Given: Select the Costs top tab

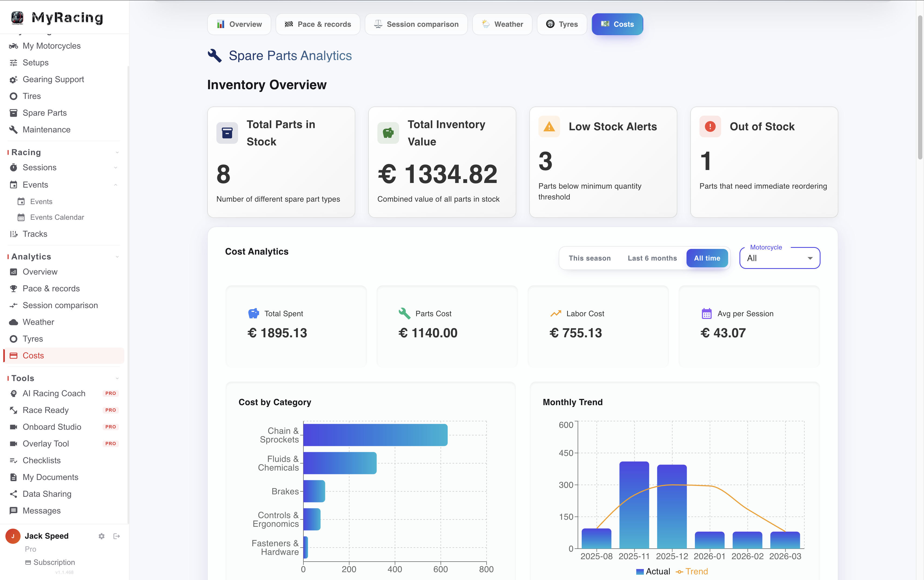Looking at the screenshot, I should (617, 24).
